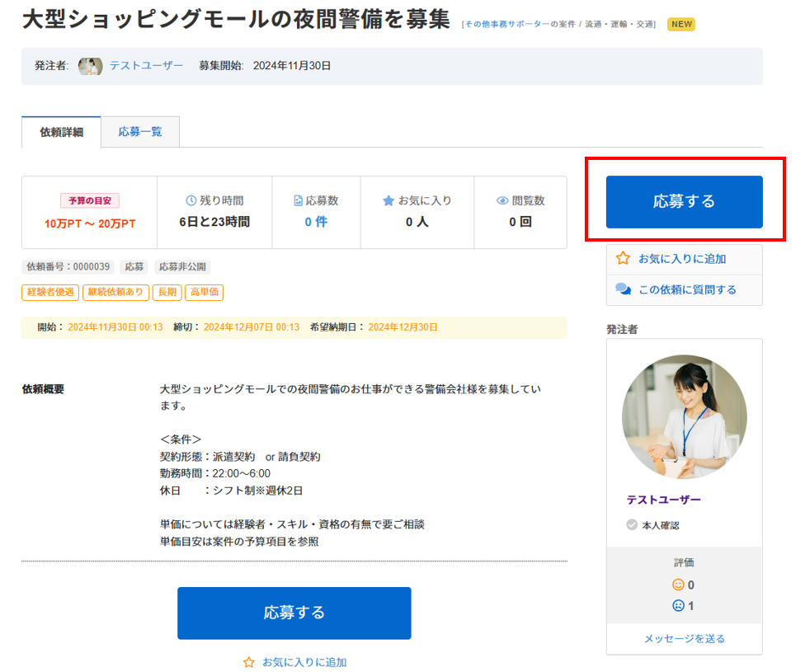Open テストユーザー link in the header bar
Image resolution: width=805 pixels, height=672 pixels.
point(146,66)
